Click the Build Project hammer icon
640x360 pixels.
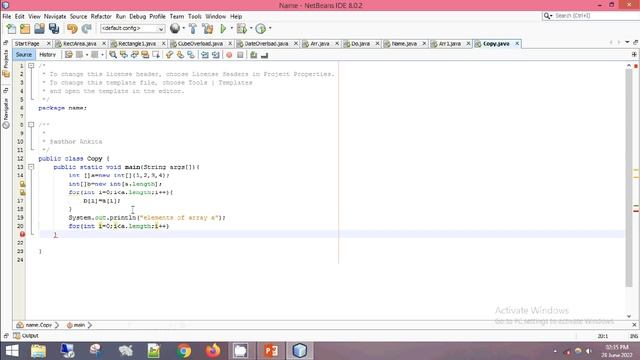(x=193, y=29)
